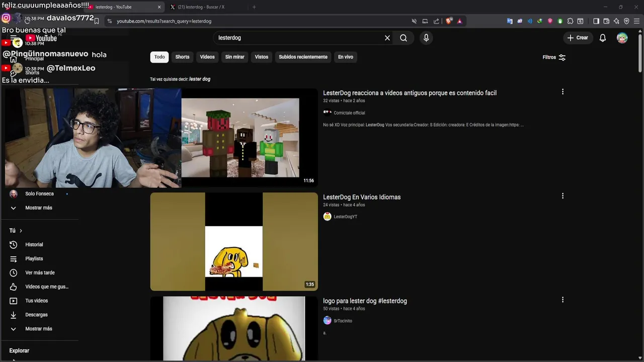This screenshot has width=644, height=362.
Task: Click the Brave Rewards triangle icon
Action: [x=459, y=21]
